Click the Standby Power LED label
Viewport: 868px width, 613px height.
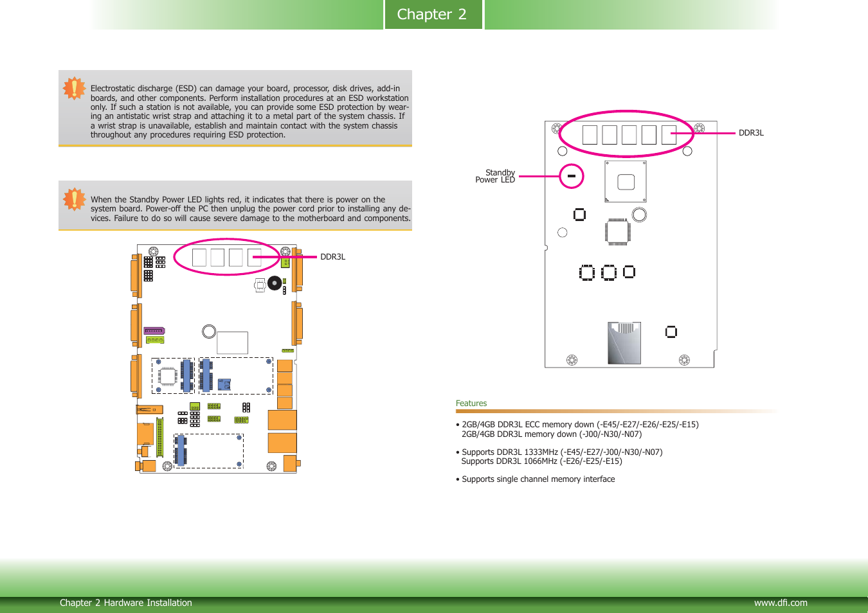pos(495,176)
